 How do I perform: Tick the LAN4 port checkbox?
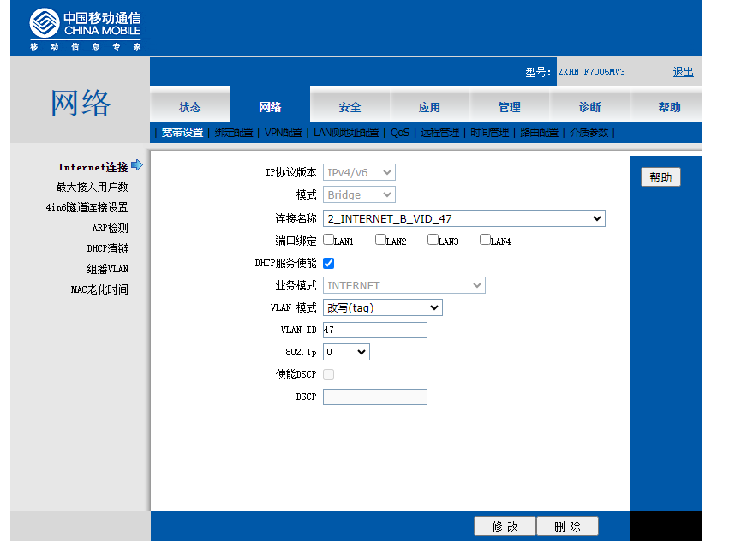point(486,241)
